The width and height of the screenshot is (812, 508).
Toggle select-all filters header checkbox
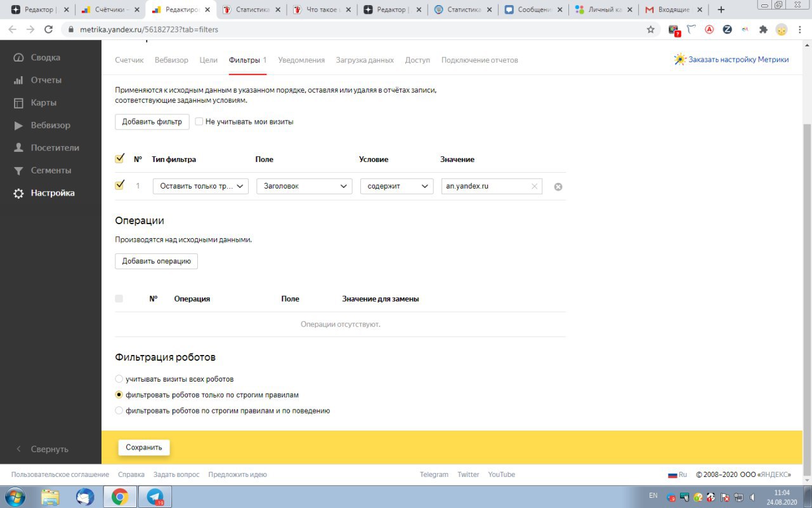click(119, 159)
